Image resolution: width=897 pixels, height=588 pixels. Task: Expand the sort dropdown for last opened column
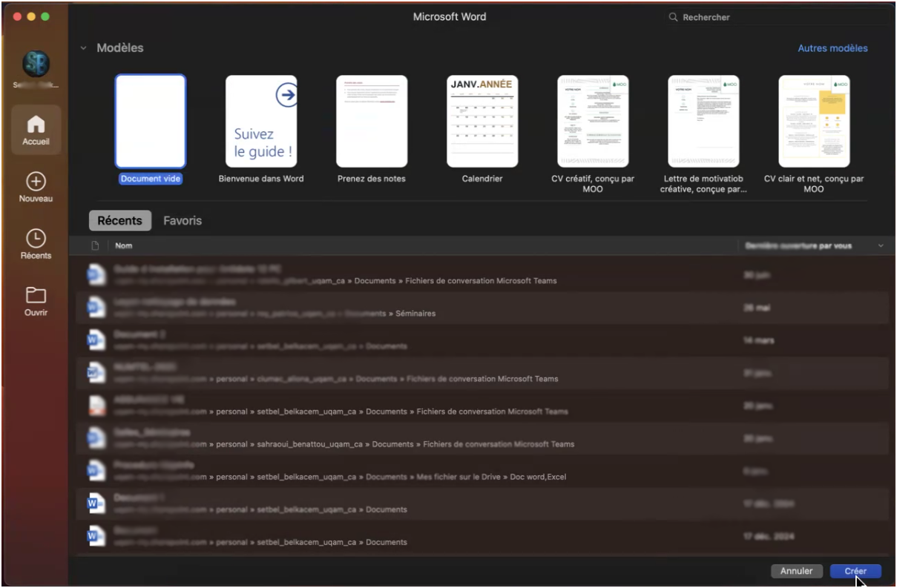pyautogui.click(x=881, y=245)
